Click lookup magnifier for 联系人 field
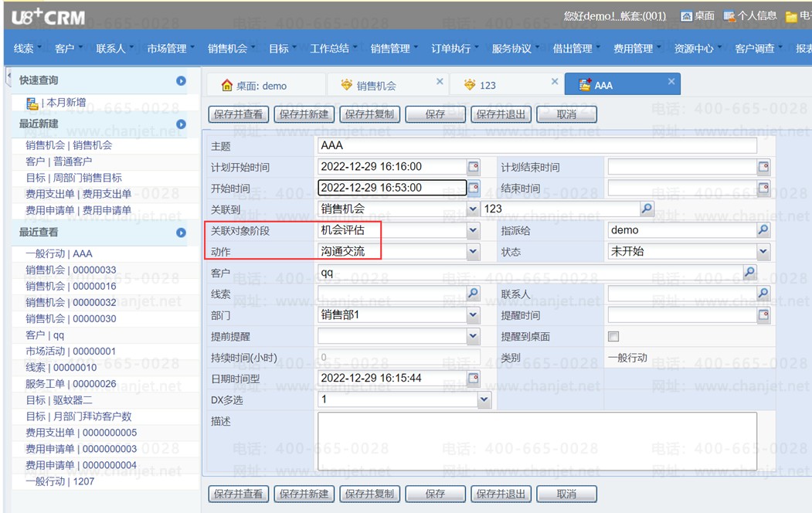Screen dimensions: 812x513 tap(763, 293)
